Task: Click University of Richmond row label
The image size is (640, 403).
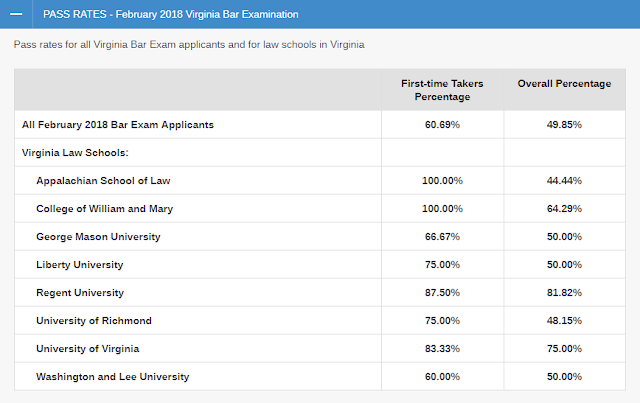Action: [92, 321]
